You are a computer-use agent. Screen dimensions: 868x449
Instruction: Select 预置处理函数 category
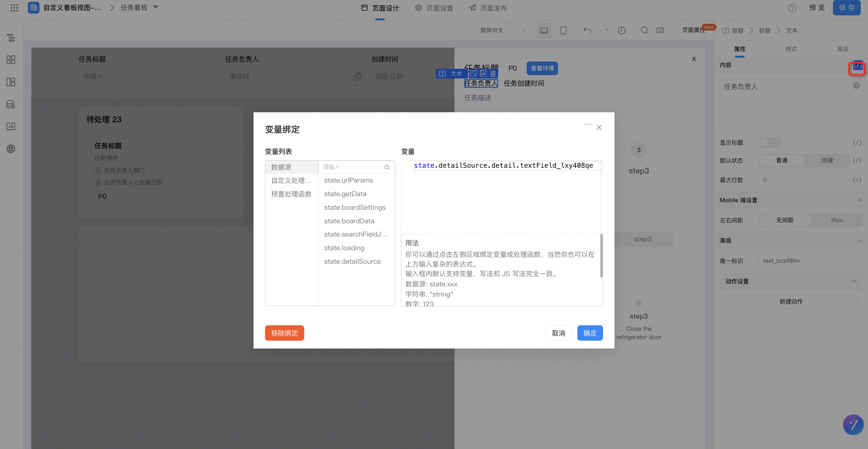(292, 194)
